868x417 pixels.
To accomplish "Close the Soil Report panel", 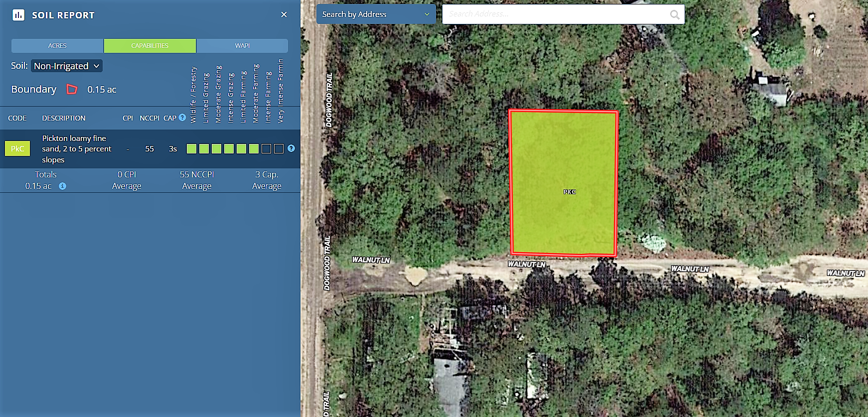I will click(x=284, y=14).
